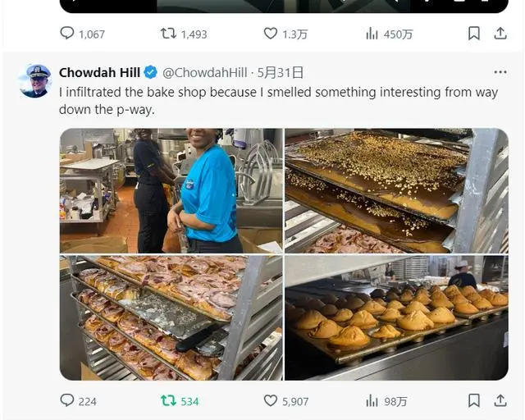This screenshot has height=420, width=525.
Task: Open more options menu for Chowdah Hill post
Action: coord(500,72)
